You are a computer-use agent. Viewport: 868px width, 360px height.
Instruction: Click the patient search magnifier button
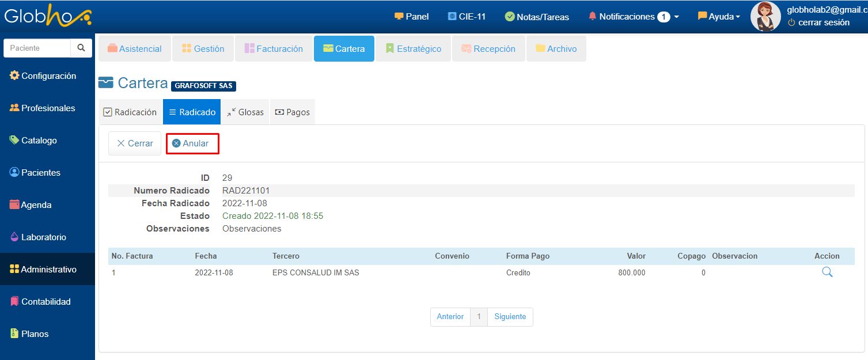pyautogui.click(x=81, y=48)
